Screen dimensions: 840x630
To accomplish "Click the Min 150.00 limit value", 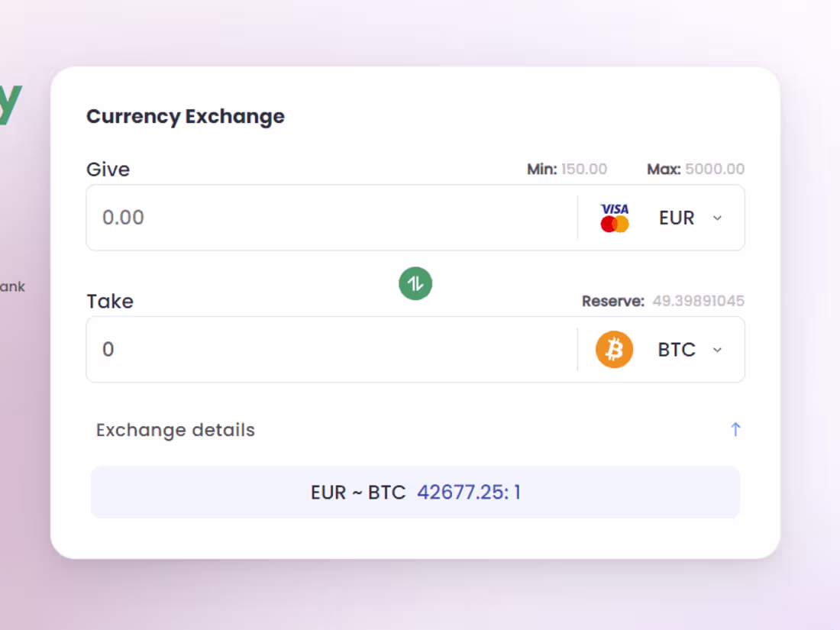I will (584, 169).
